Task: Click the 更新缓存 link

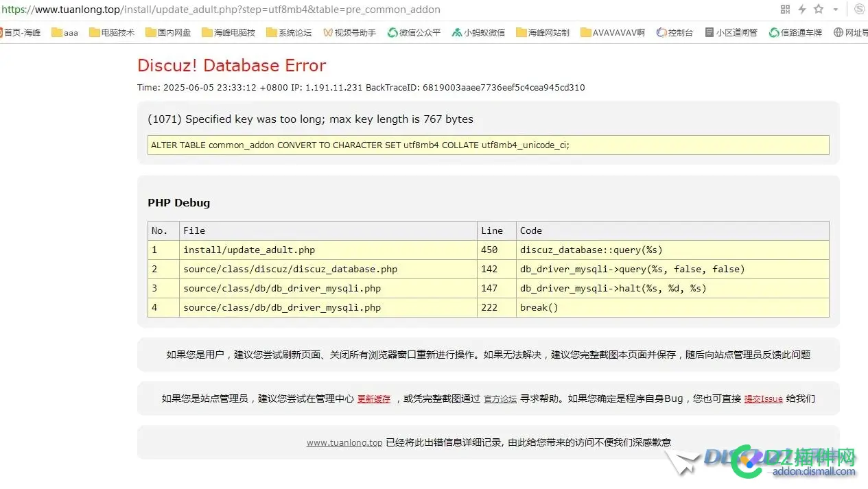Action: click(x=374, y=399)
